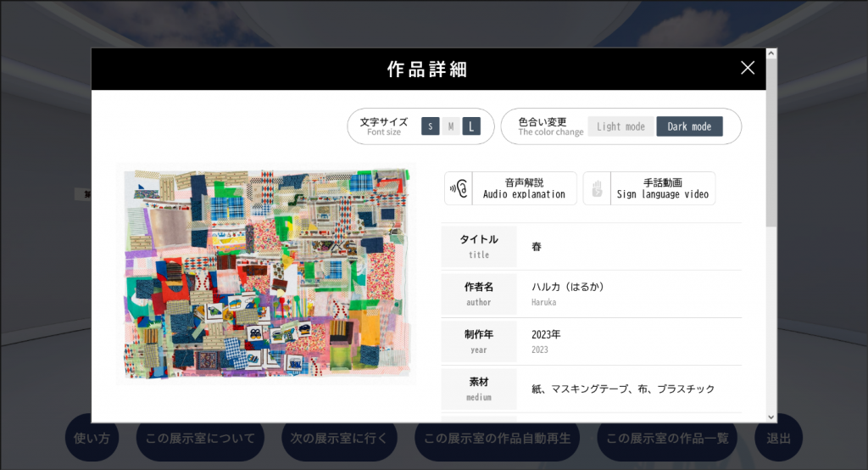
Task: Open この展示室について info
Action: click(x=200, y=439)
